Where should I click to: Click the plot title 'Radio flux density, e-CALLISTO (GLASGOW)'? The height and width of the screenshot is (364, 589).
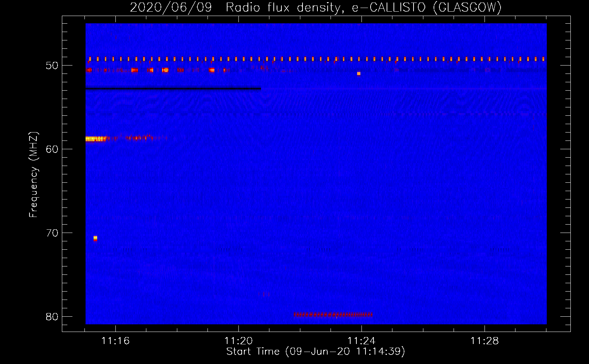[363, 7]
